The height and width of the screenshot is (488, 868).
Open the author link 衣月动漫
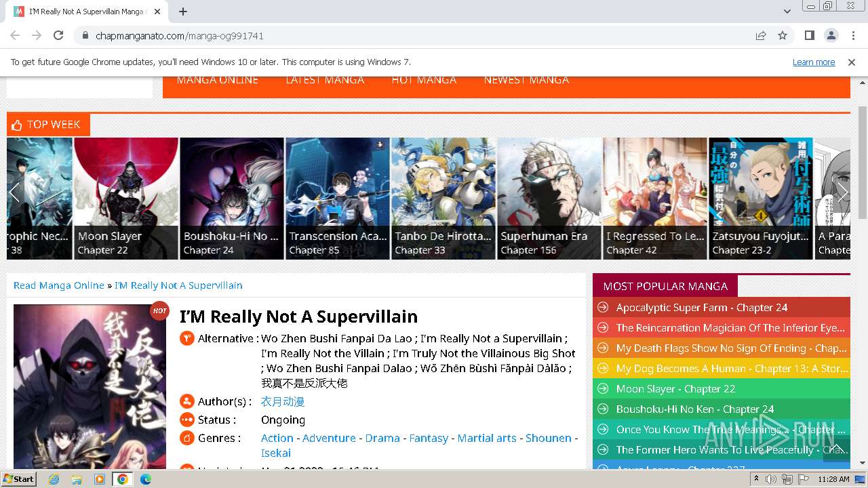coord(283,402)
